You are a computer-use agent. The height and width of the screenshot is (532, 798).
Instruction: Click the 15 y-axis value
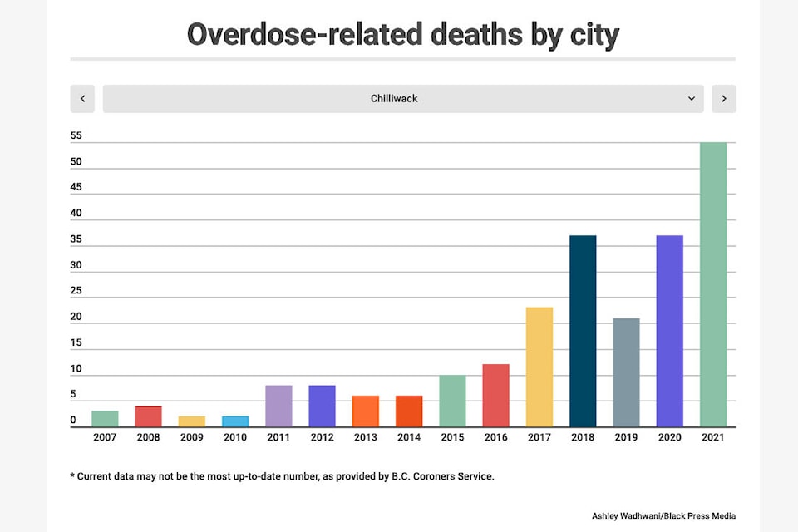pos(76,342)
